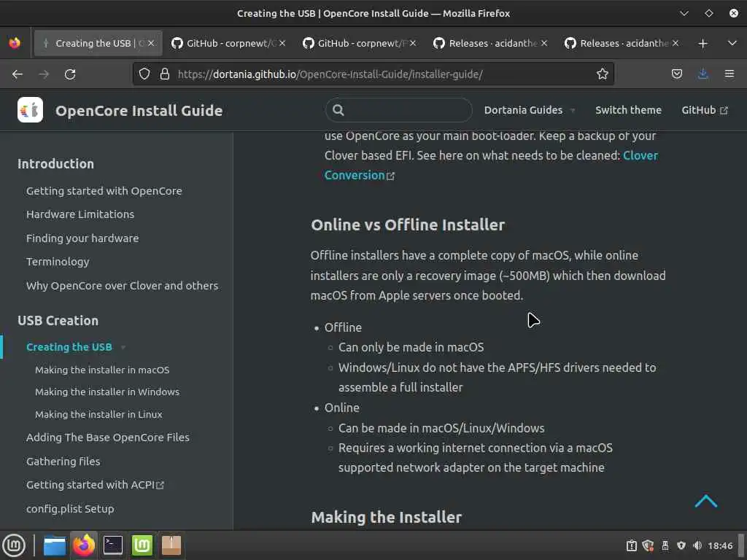
Task: Open config.plist Setup page
Action: pyautogui.click(x=70, y=508)
